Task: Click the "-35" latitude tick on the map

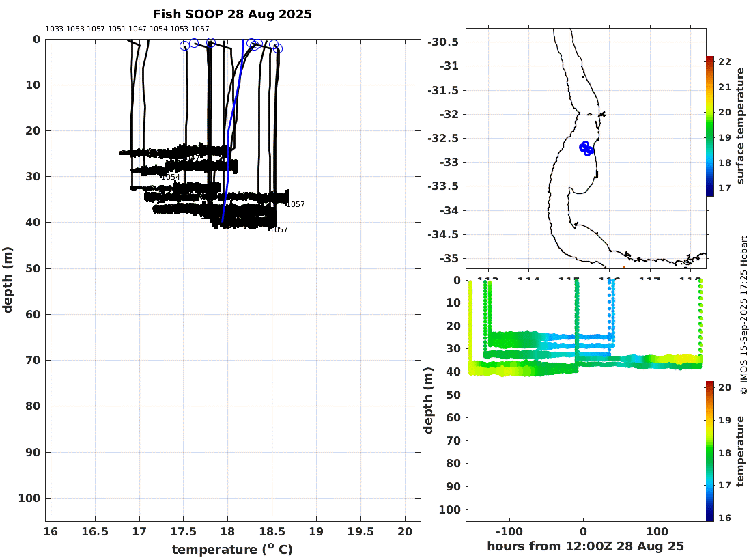Action: [449, 259]
